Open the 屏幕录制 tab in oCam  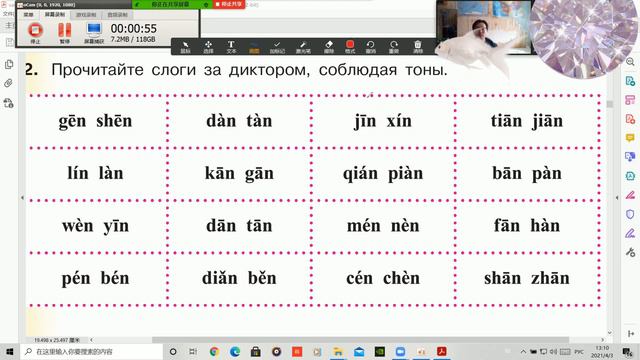55,15
